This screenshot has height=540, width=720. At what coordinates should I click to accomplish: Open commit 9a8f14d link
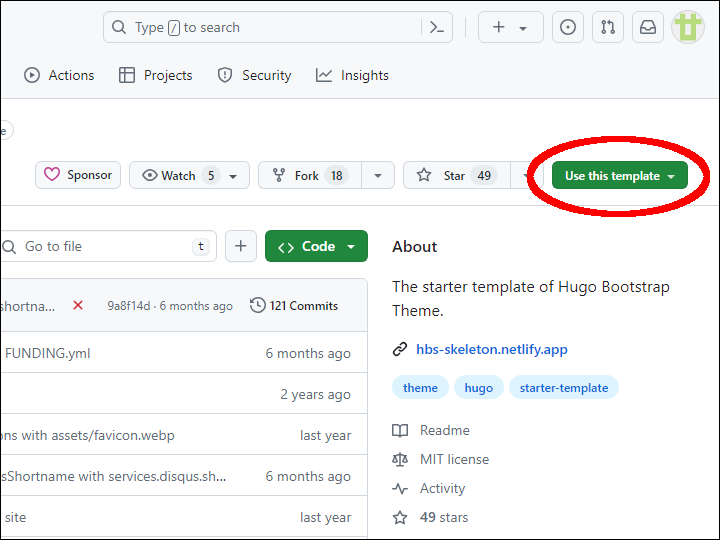click(129, 306)
